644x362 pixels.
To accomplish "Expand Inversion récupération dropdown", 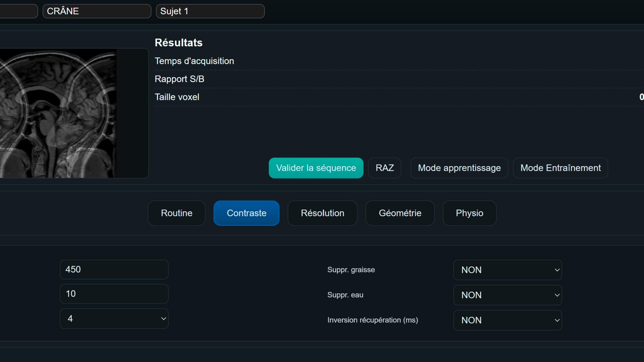I will click(507, 320).
